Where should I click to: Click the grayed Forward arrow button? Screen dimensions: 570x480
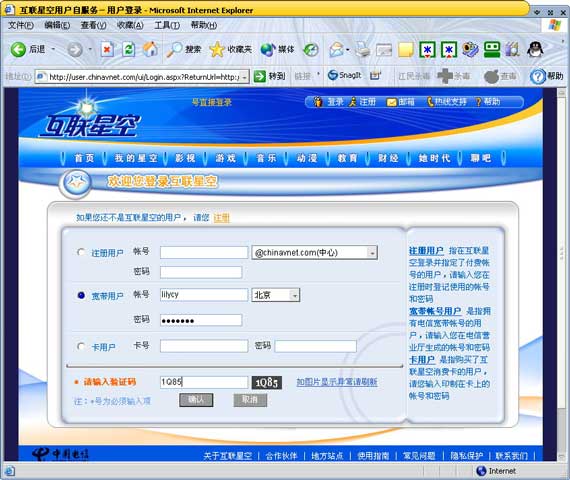(x=75, y=49)
